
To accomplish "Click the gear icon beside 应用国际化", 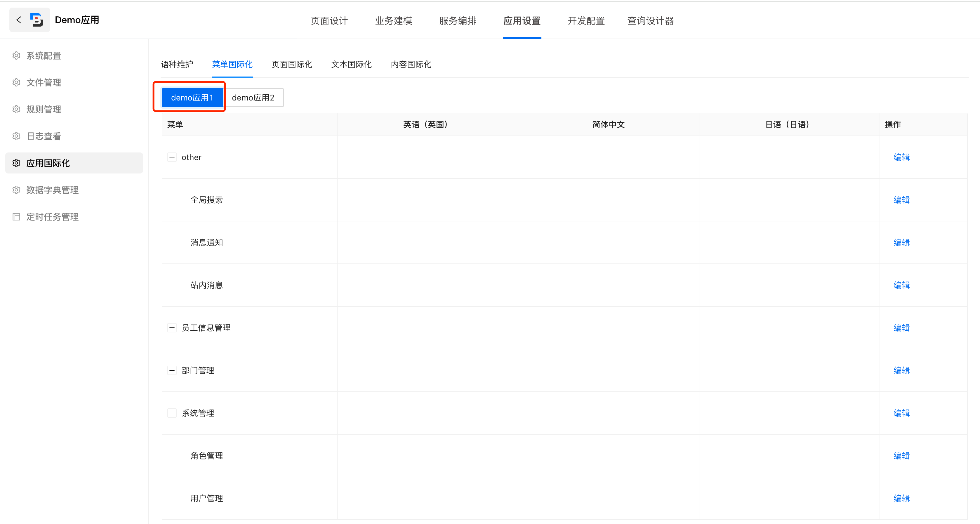I will pos(16,163).
